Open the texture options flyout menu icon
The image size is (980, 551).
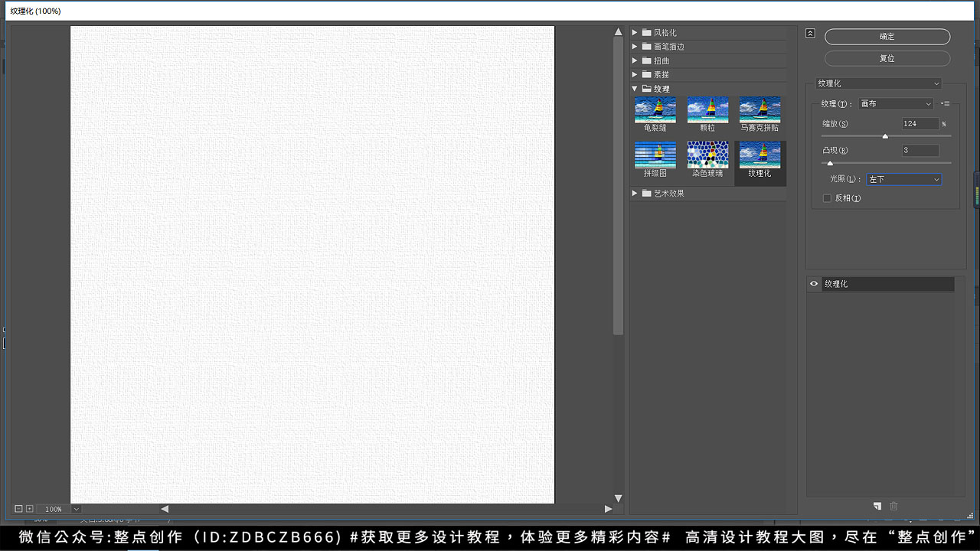945,104
